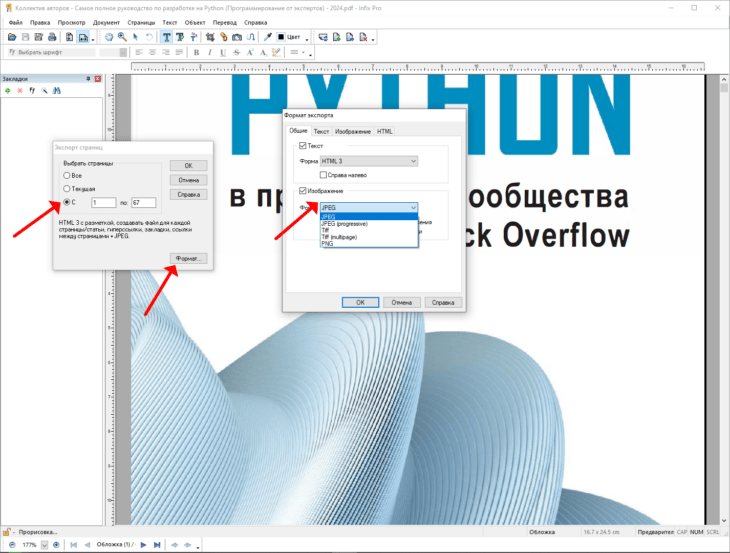730x553 pixels.
Task: Open the zoom percentage dropdown
Action: click(44, 545)
